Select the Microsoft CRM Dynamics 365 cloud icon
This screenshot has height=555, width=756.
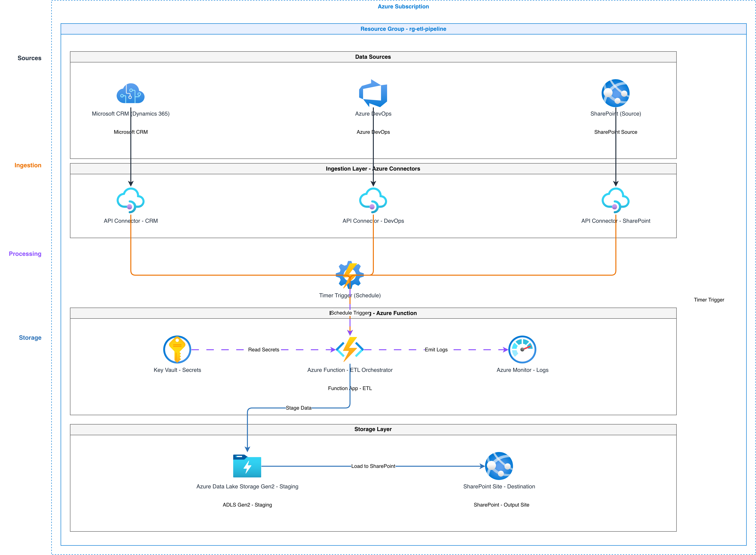[x=130, y=93]
